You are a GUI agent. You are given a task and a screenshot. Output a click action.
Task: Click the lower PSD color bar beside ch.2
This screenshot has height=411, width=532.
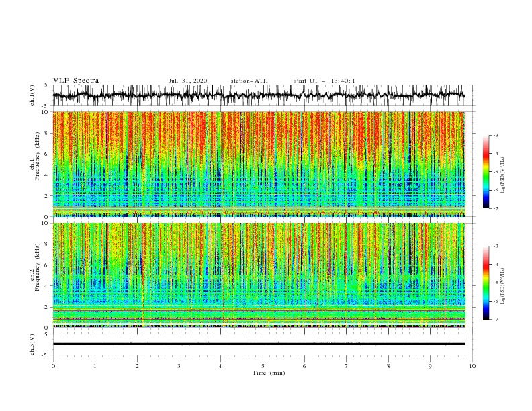(486, 283)
